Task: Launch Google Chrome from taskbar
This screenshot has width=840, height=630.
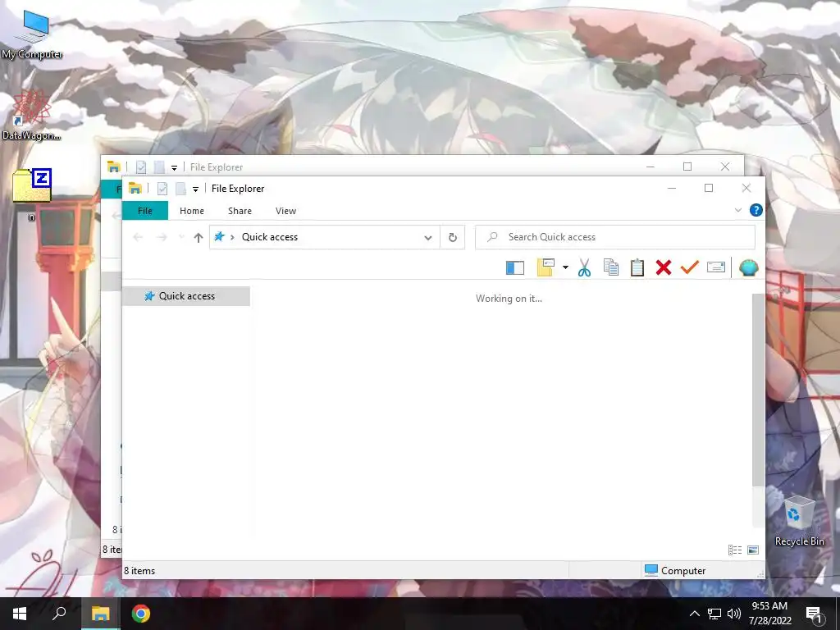Action: click(x=141, y=614)
